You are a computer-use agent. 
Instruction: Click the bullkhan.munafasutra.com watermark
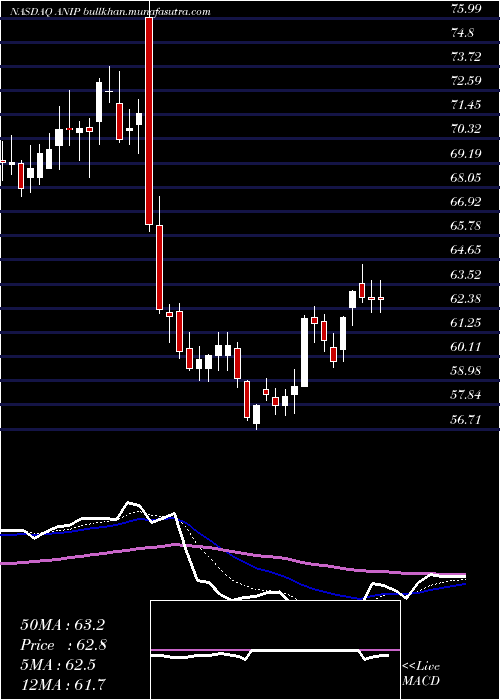point(147,12)
